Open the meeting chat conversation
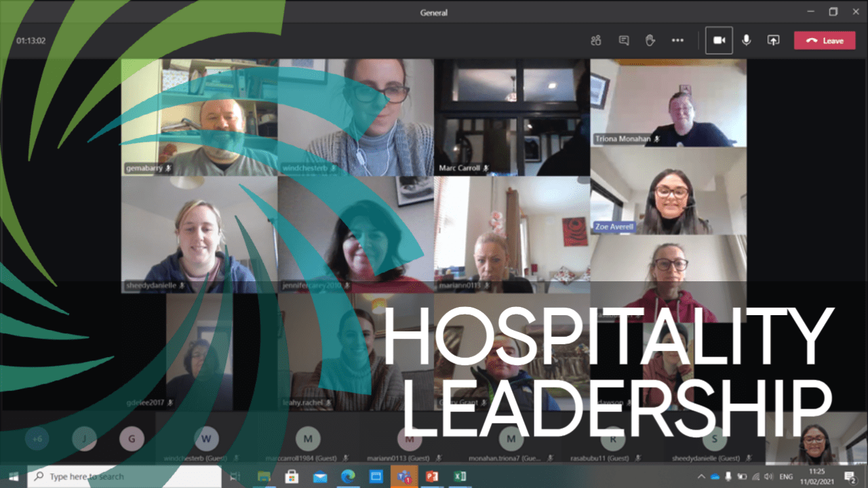 624,41
